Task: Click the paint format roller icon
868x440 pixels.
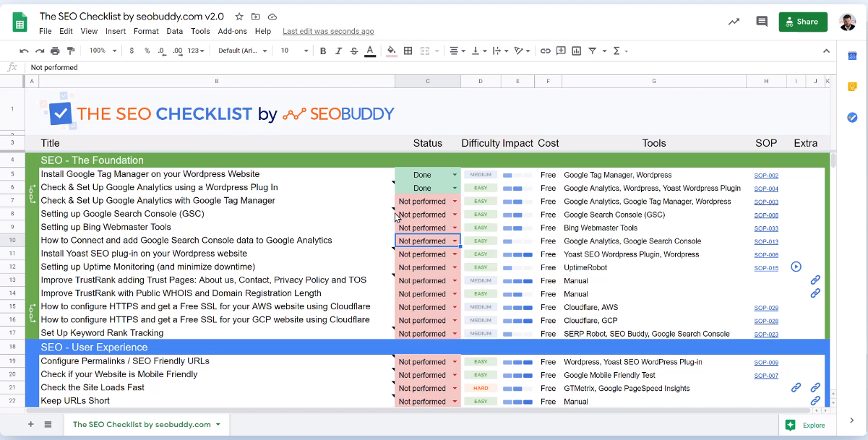Action: click(71, 51)
